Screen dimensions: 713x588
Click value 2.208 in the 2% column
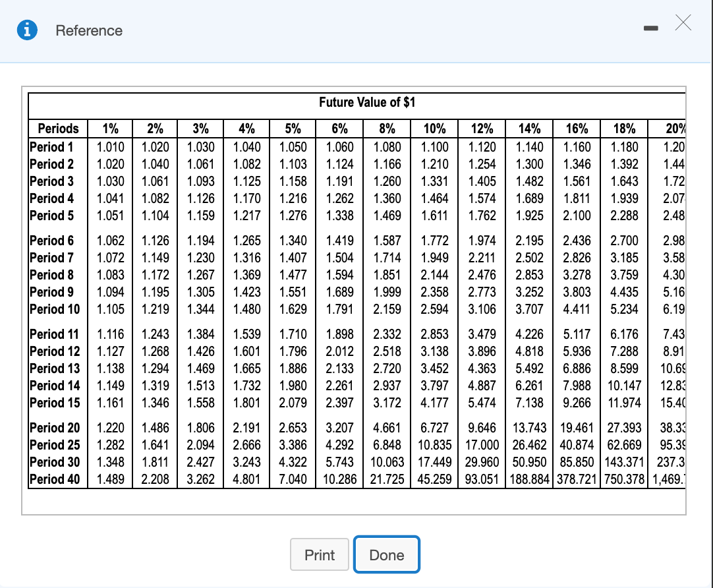click(x=155, y=479)
